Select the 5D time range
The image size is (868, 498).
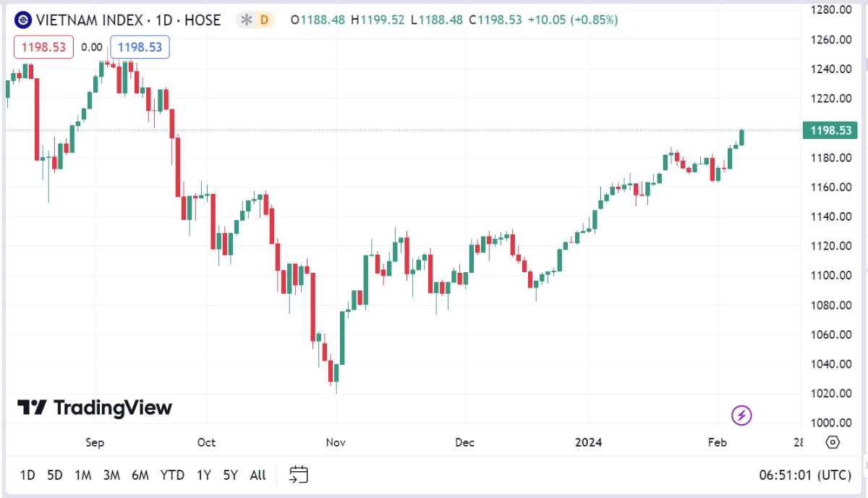(55, 476)
